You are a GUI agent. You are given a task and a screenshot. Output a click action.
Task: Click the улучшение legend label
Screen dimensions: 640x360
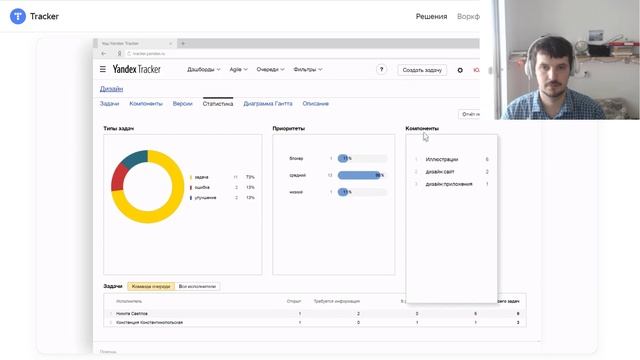(x=205, y=198)
